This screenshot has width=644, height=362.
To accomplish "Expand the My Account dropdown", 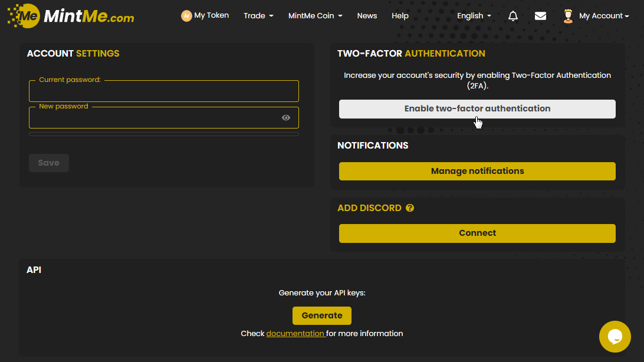I will point(604,16).
